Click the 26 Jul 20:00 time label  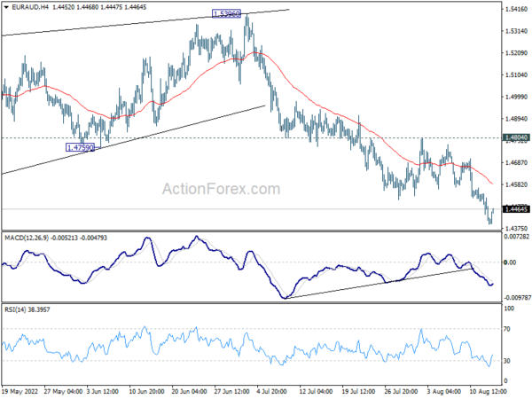pos(401,391)
